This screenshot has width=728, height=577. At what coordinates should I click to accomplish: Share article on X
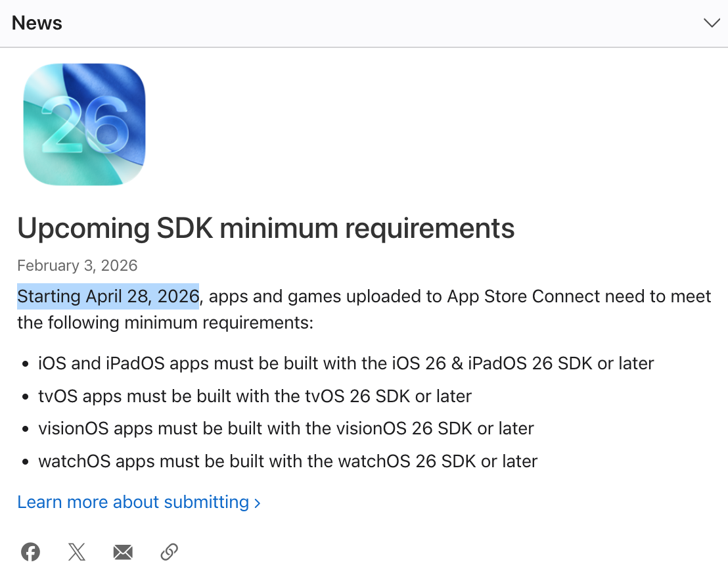77,551
